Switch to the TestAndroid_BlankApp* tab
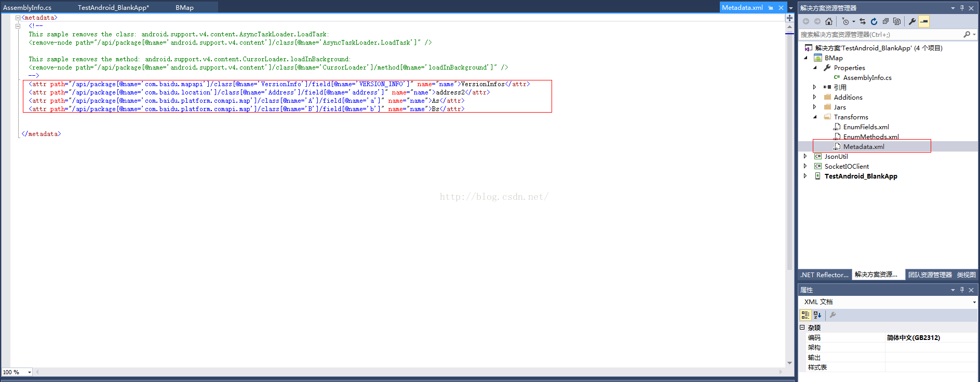The width and height of the screenshot is (980, 382). click(x=113, y=8)
